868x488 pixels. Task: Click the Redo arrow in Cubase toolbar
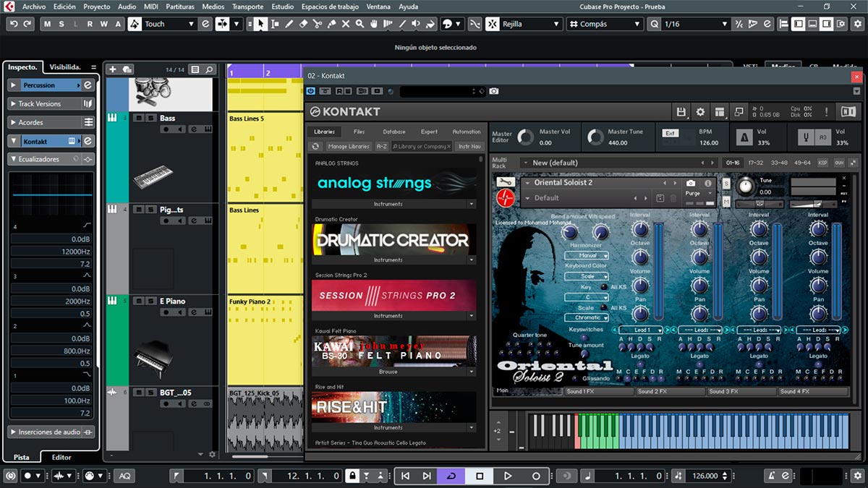(x=27, y=24)
